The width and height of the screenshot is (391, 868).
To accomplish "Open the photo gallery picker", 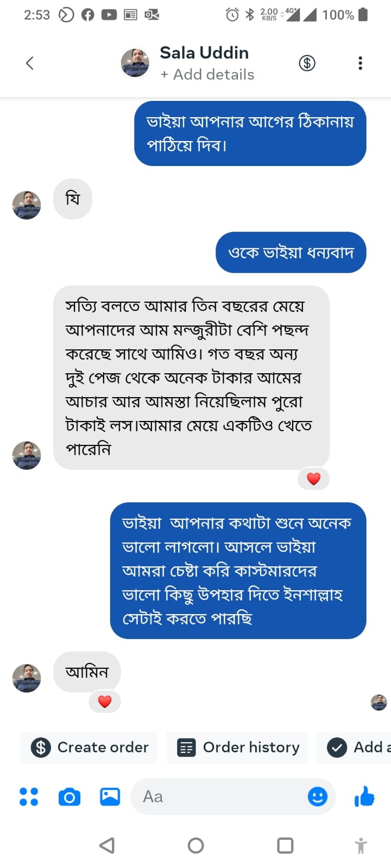I will coord(109,796).
